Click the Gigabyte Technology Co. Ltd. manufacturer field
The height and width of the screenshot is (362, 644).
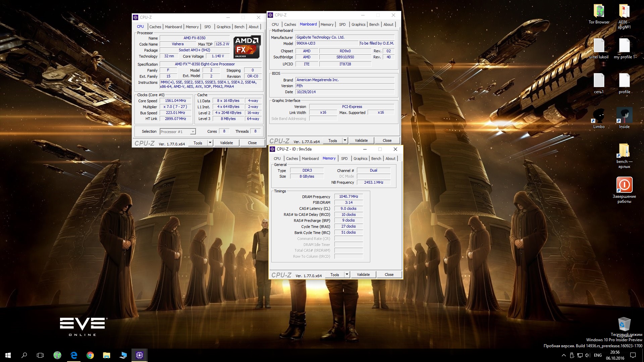click(345, 37)
